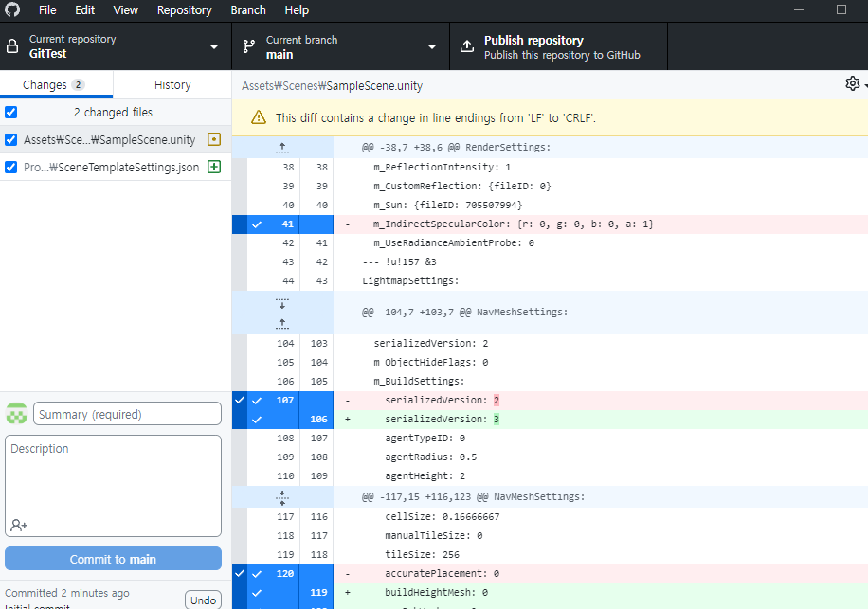
Task: Click modified status icon for SampleScene.unity
Action: pos(214,139)
